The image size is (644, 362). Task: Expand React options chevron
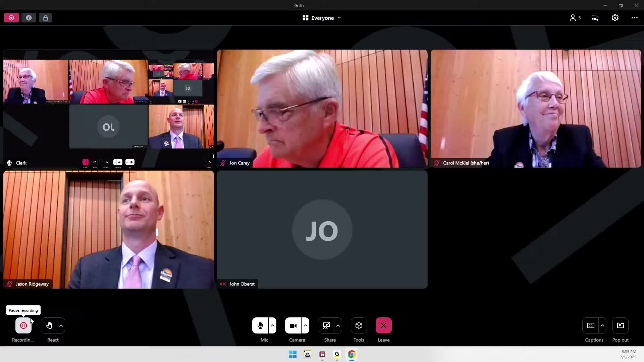[61, 325]
